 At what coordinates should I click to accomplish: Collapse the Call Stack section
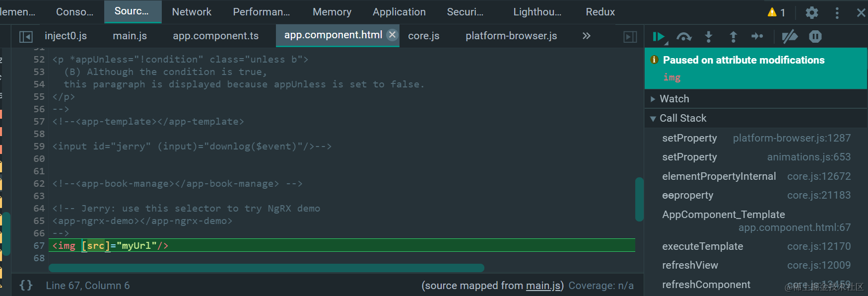(653, 118)
